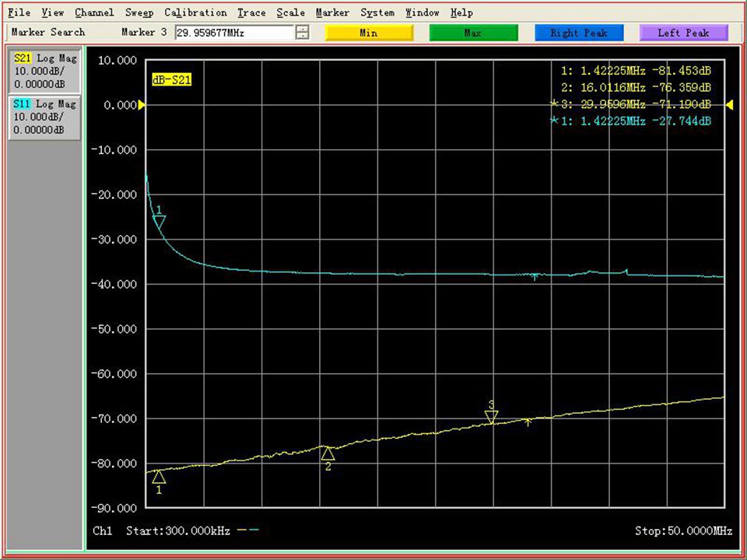Viewport: 747px width, 560px height.
Task: Click the blue Right Peak button
Action: pyautogui.click(x=579, y=33)
